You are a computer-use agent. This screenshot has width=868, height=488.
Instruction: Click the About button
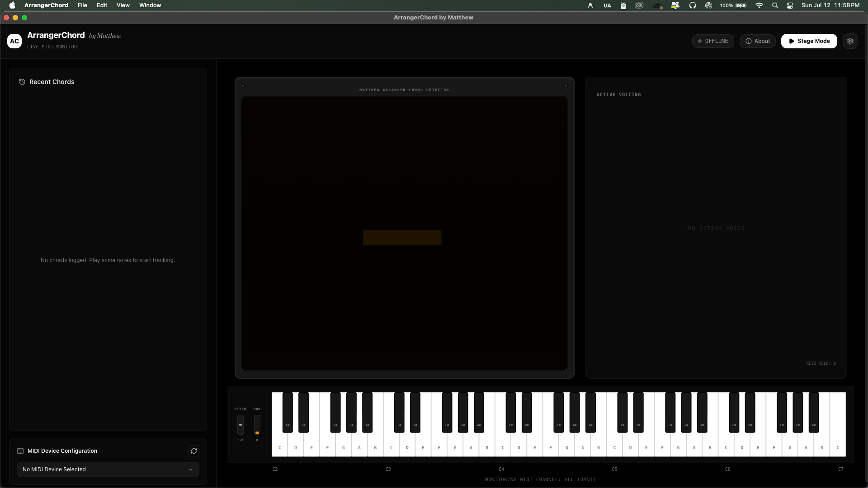coord(758,41)
